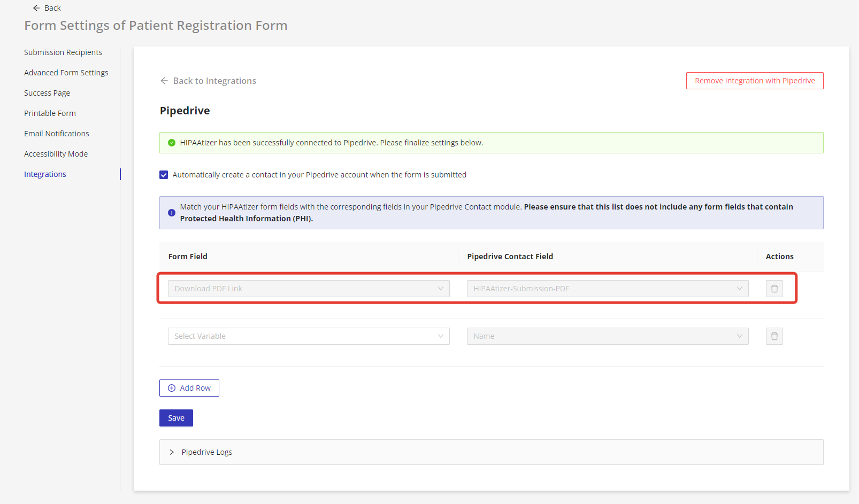Open the Name Pipedrive field dropdown
Screen dimensions: 859x504
(608, 336)
